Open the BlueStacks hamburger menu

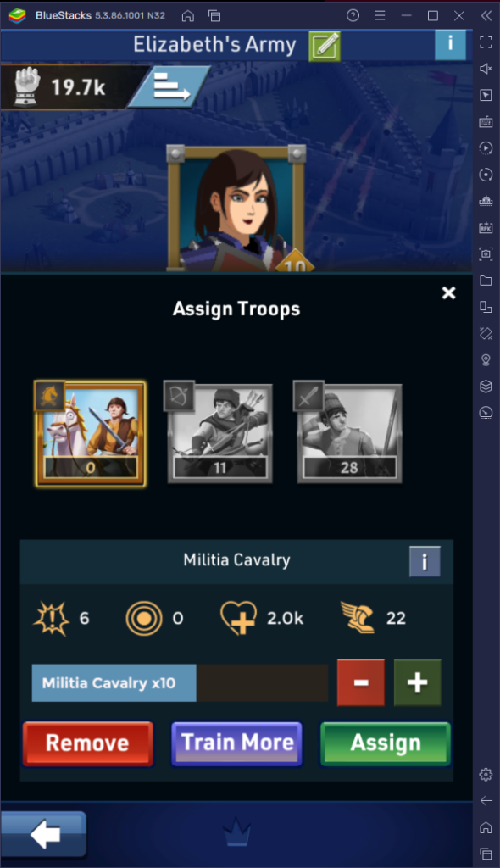[380, 15]
